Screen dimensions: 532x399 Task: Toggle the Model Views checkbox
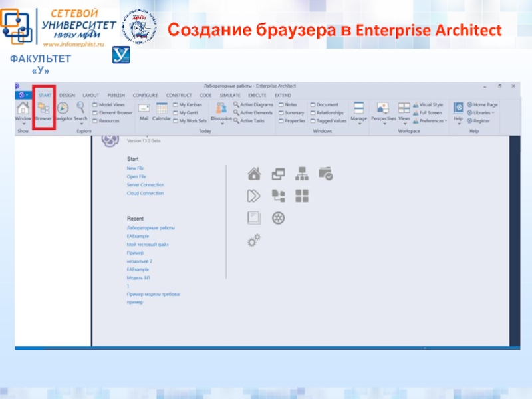[x=95, y=105]
